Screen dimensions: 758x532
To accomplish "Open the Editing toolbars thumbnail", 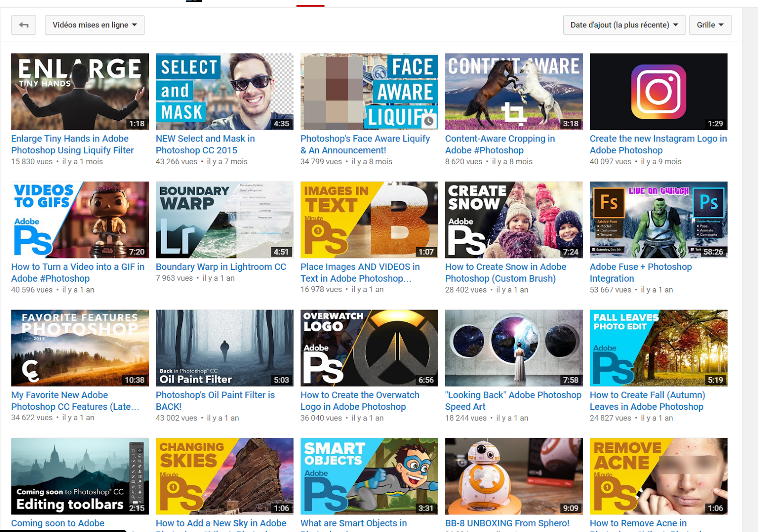I will 80,476.
